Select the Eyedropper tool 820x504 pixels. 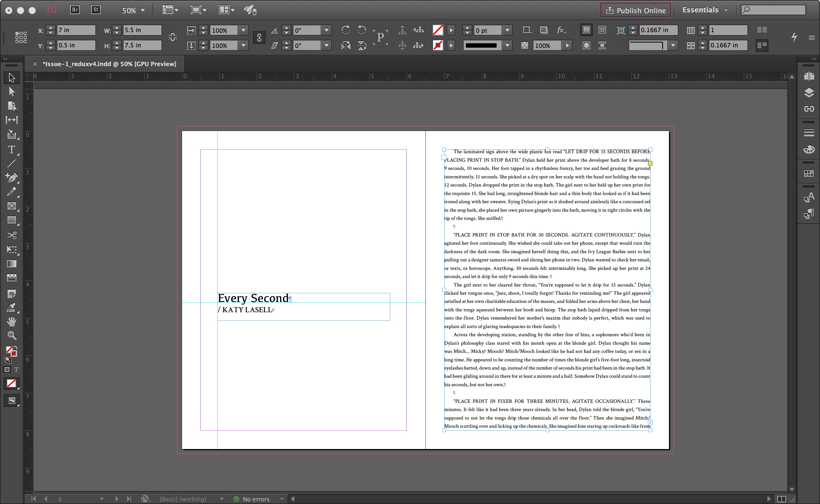[11, 307]
